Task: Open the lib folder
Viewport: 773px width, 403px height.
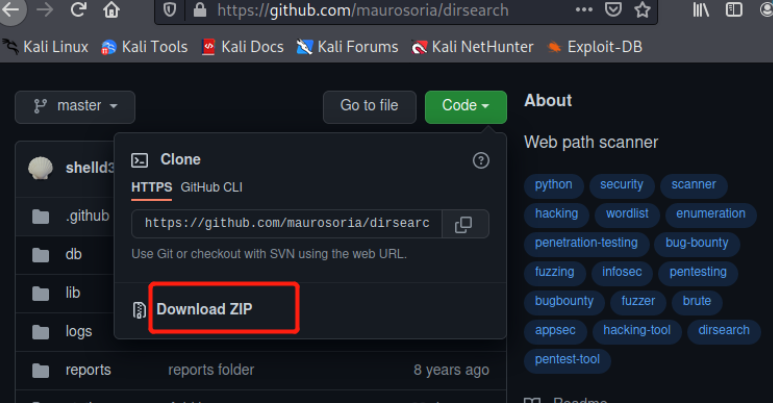Action: coord(72,293)
